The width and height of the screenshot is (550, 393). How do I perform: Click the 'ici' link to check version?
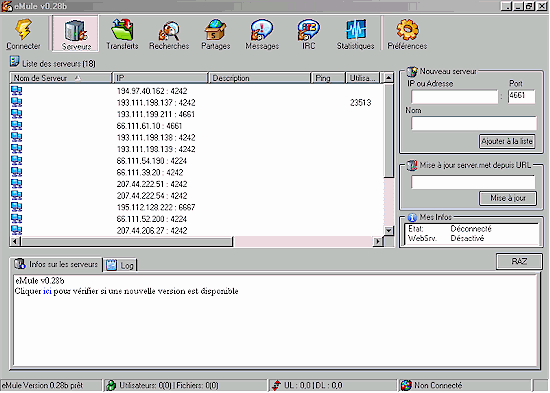point(47,291)
